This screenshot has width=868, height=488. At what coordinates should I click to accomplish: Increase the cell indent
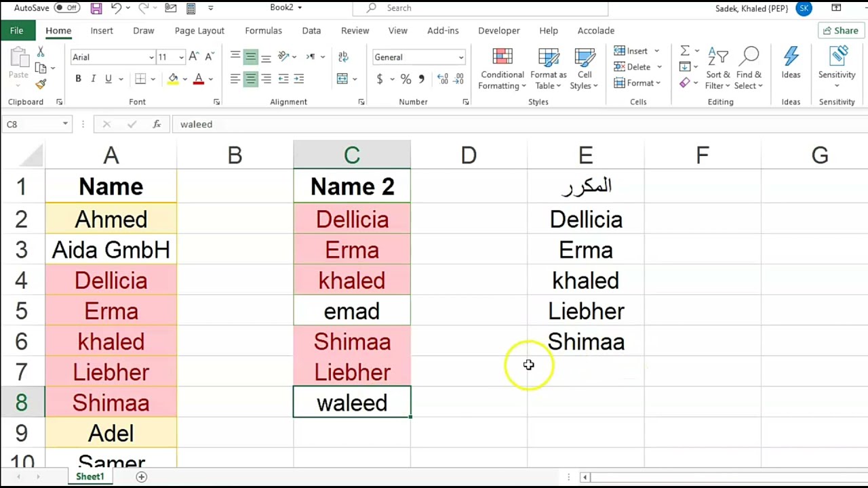tap(298, 79)
